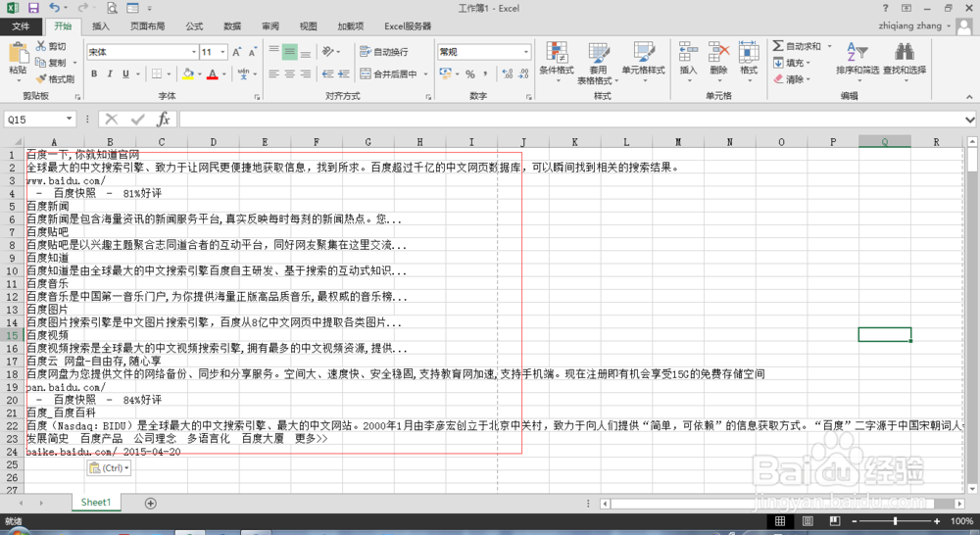Image resolution: width=980 pixels, height=535 pixels.
Task: Switch to the 页面布局 (Page Layout) tab
Action: point(148,26)
